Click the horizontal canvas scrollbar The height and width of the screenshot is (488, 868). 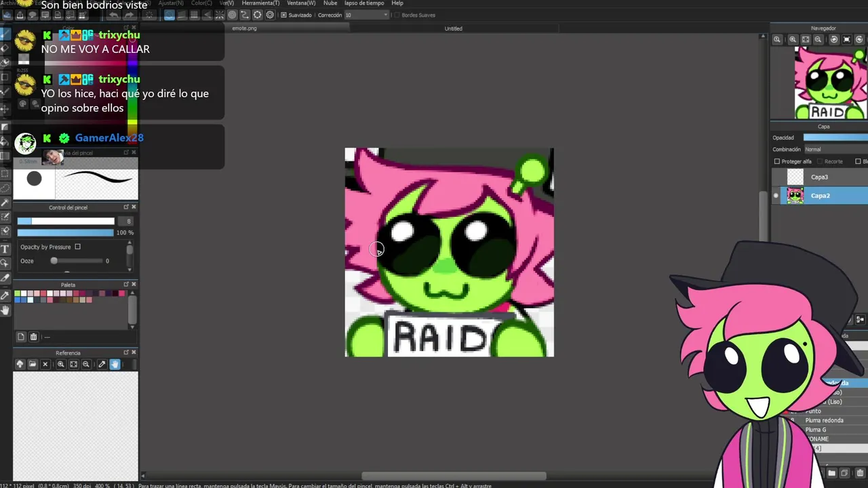pyautogui.click(x=454, y=476)
